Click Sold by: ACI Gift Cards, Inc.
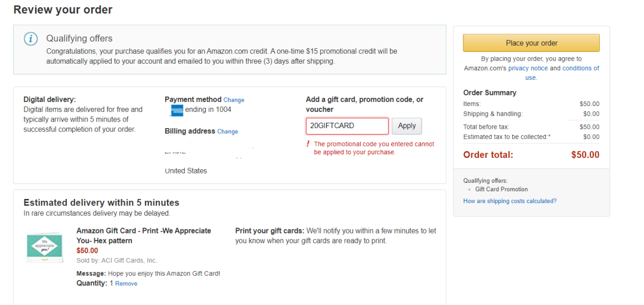Image resolution: width=644 pixels, height=305 pixels. pyautogui.click(x=117, y=261)
